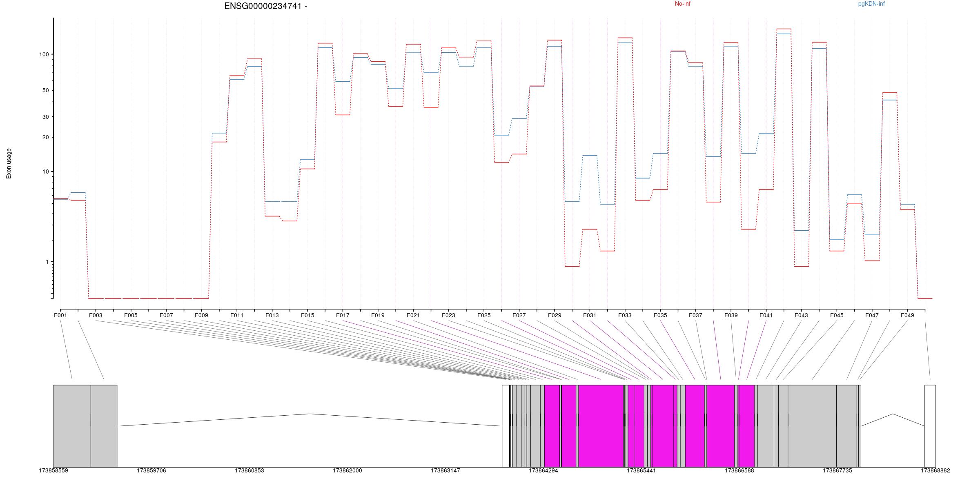Click the widest magenta exon block

601,426
